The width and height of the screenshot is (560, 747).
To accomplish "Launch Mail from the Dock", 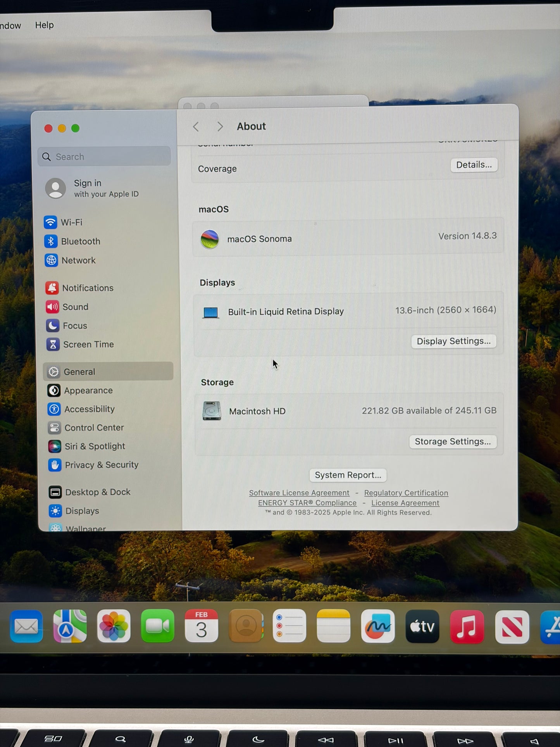I will pos(26,626).
